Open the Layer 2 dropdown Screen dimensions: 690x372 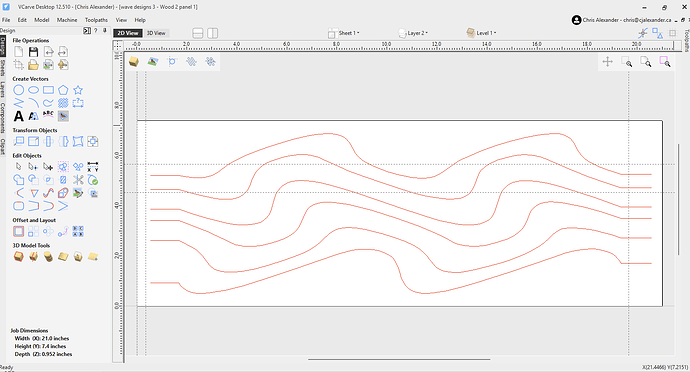[413, 33]
